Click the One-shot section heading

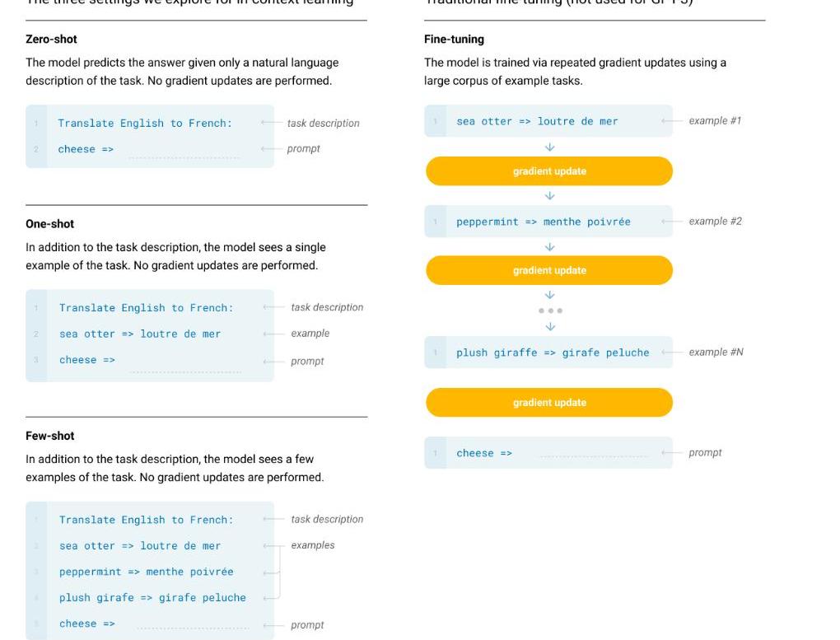pos(49,223)
